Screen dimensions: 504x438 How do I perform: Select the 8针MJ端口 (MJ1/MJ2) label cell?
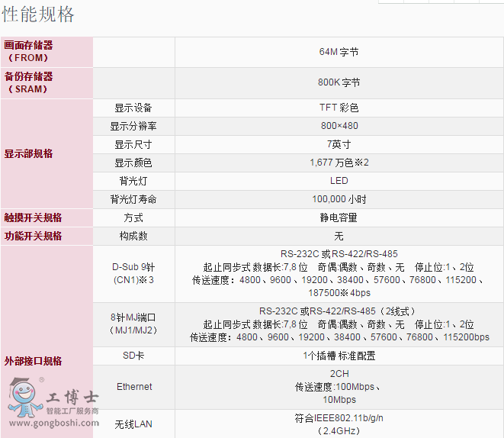tap(133, 324)
